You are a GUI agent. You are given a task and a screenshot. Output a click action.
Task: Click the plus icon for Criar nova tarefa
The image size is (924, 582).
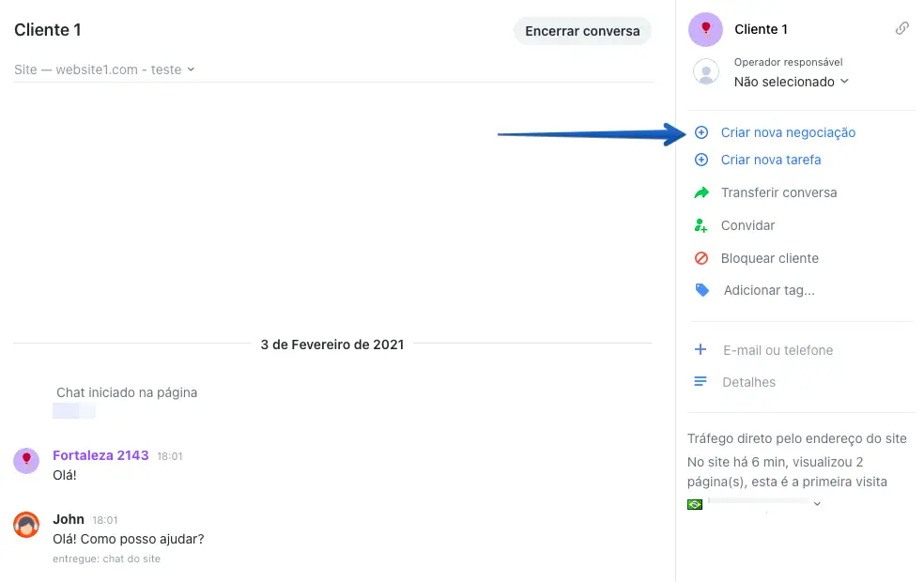pyautogui.click(x=701, y=160)
